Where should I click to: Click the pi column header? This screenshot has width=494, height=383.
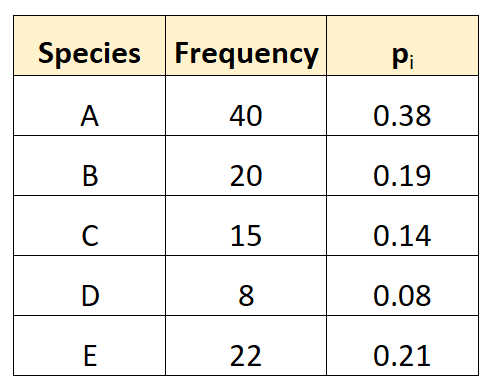(402, 45)
